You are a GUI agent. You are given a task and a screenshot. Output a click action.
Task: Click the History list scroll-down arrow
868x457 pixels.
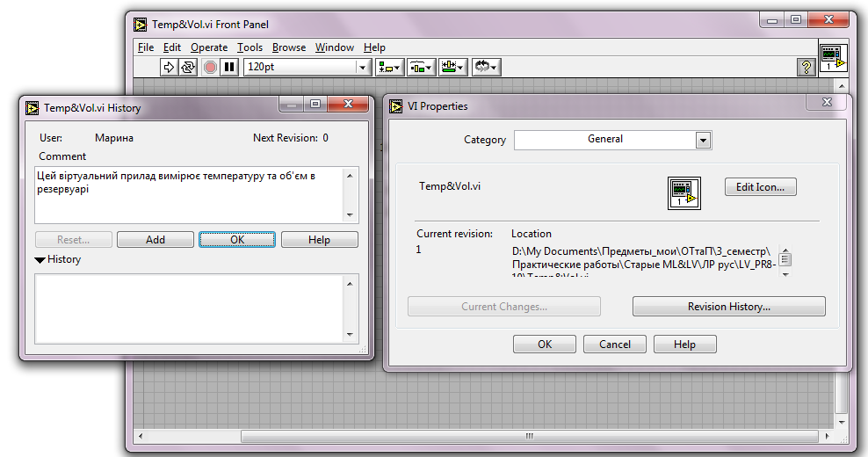(350, 335)
